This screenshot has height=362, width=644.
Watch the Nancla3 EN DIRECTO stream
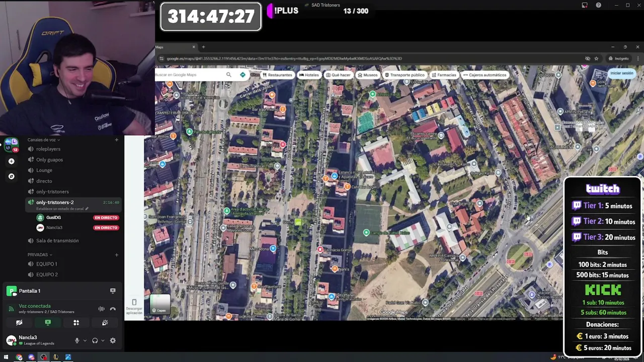(106, 228)
